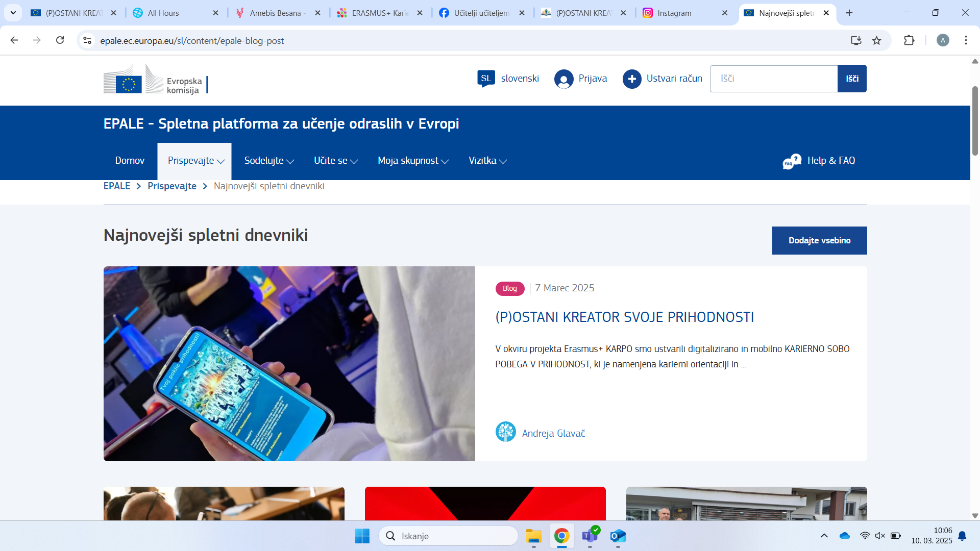
Task: Click the Andreja Glavač author avatar
Action: (x=505, y=432)
